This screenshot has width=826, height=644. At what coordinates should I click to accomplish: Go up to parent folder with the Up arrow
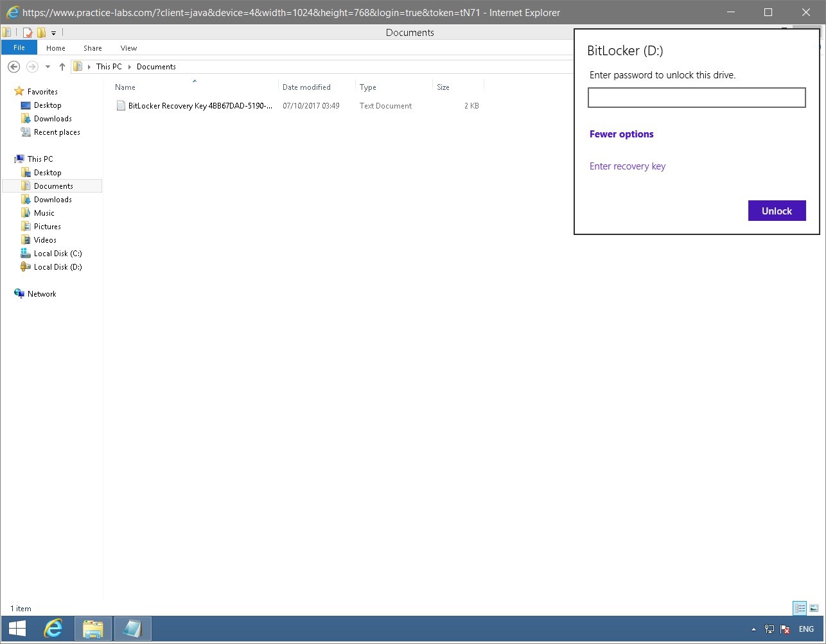pyautogui.click(x=62, y=66)
